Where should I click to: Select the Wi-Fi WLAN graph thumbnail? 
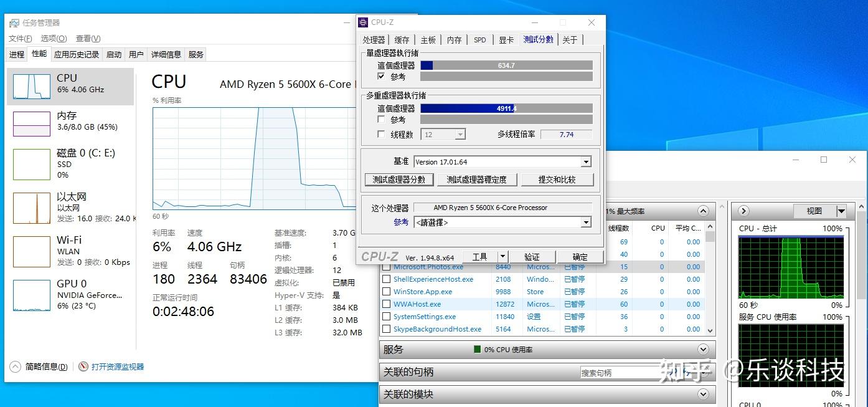[32, 251]
